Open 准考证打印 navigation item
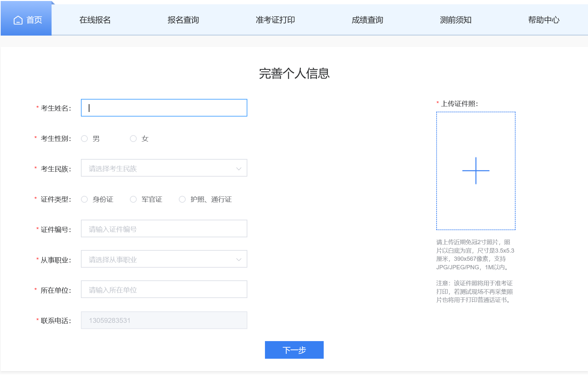Image resolution: width=588 pixels, height=377 pixels. (x=275, y=20)
